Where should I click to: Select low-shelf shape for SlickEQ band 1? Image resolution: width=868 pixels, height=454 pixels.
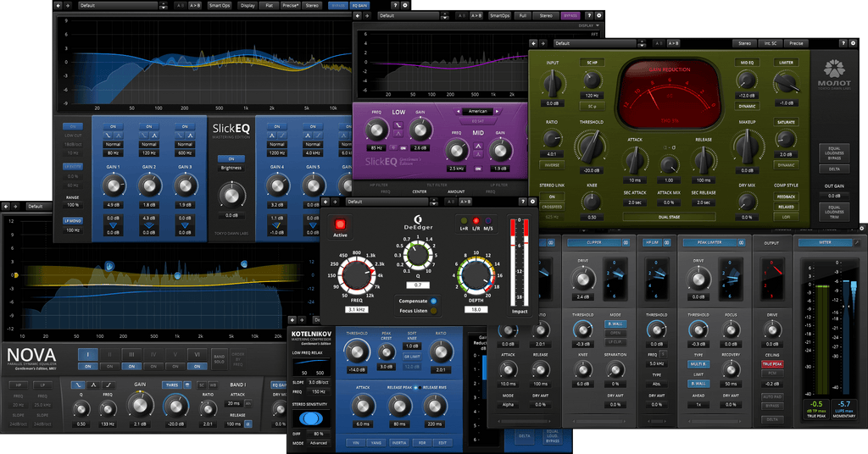[108, 135]
